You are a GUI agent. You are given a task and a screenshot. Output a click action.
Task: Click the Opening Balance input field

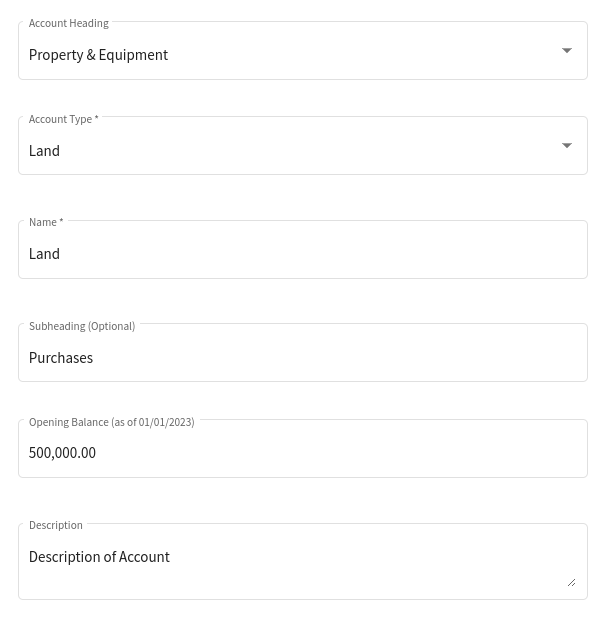tap(303, 449)
